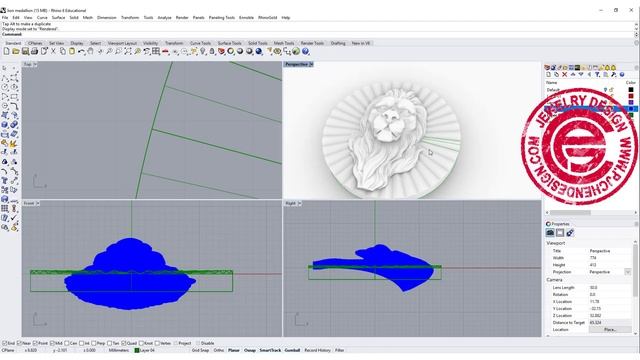Switch to the Curve Tools toolbar tab
The width and height of the screenshot is (640, 360).
pyautogui.click(x=200, y=43)
